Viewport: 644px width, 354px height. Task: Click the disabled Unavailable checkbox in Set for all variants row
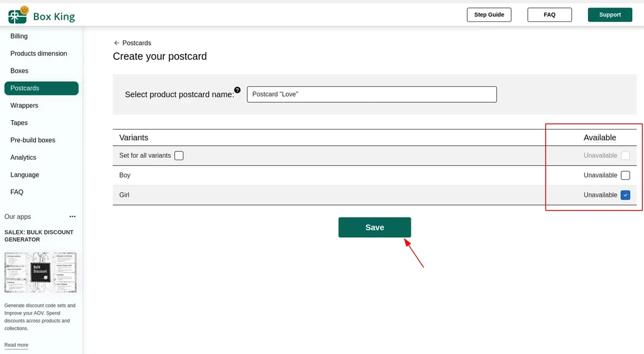coord(625,156)
